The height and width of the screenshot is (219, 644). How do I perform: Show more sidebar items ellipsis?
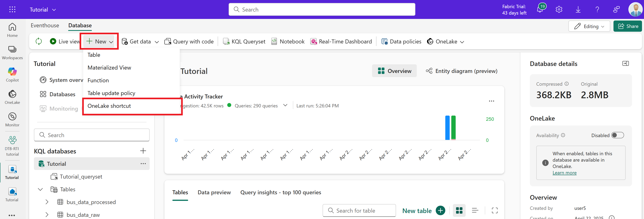click(x=12, y=215)
